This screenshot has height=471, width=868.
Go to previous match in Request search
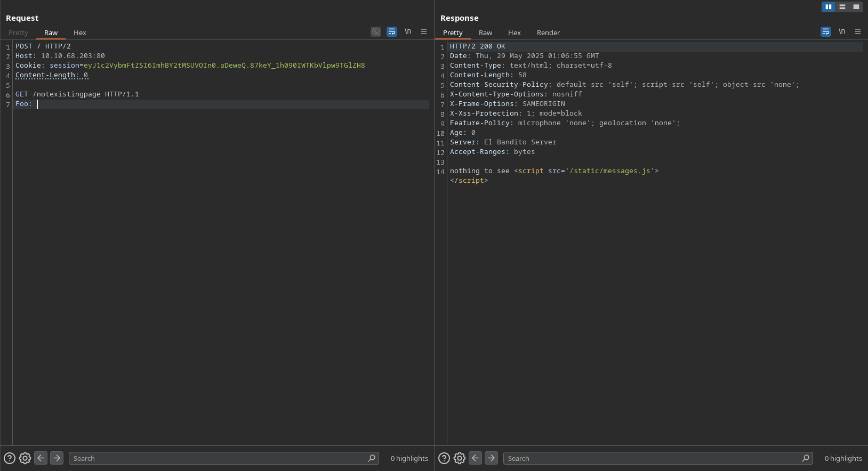(x=41, y=458)
